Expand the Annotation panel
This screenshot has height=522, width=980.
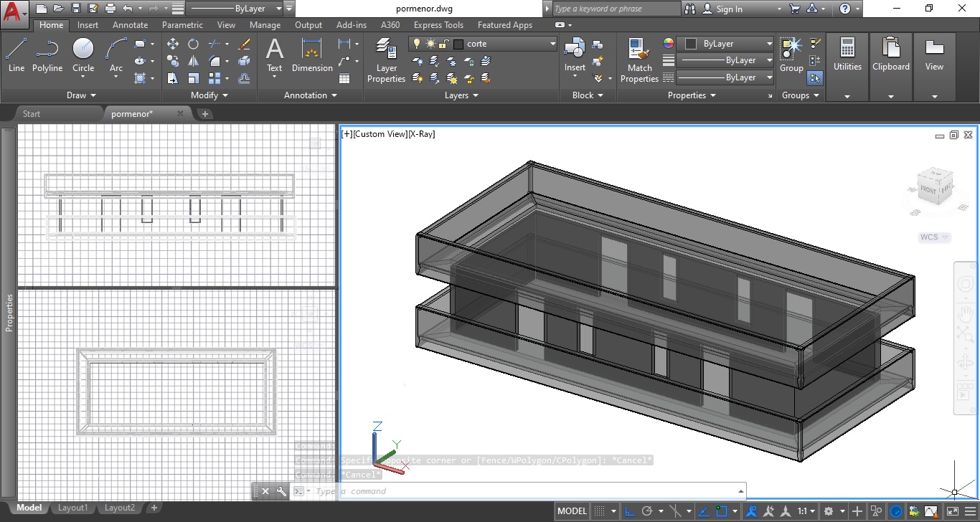coord(311,95)
